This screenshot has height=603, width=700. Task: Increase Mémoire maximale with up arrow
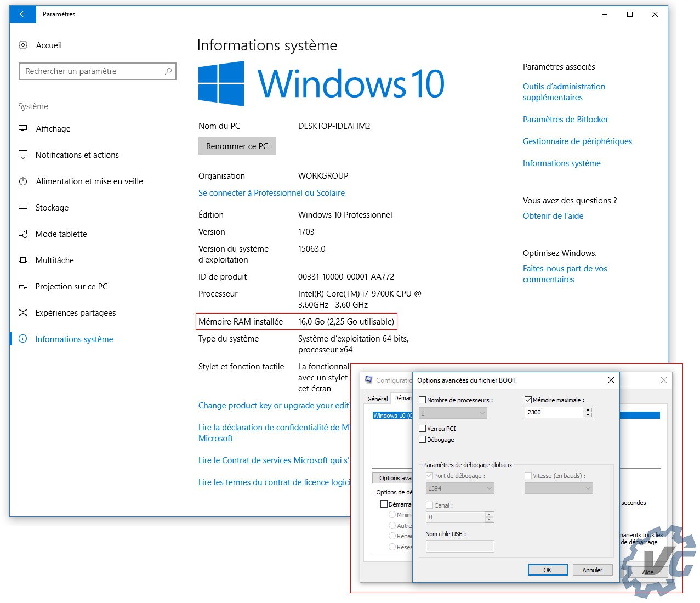click(x=588, y=409)
